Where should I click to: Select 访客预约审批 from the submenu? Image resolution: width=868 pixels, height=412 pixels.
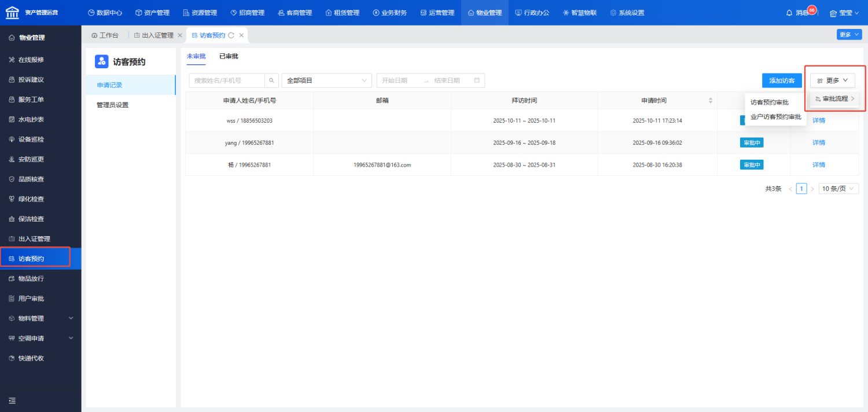point(770,102)
